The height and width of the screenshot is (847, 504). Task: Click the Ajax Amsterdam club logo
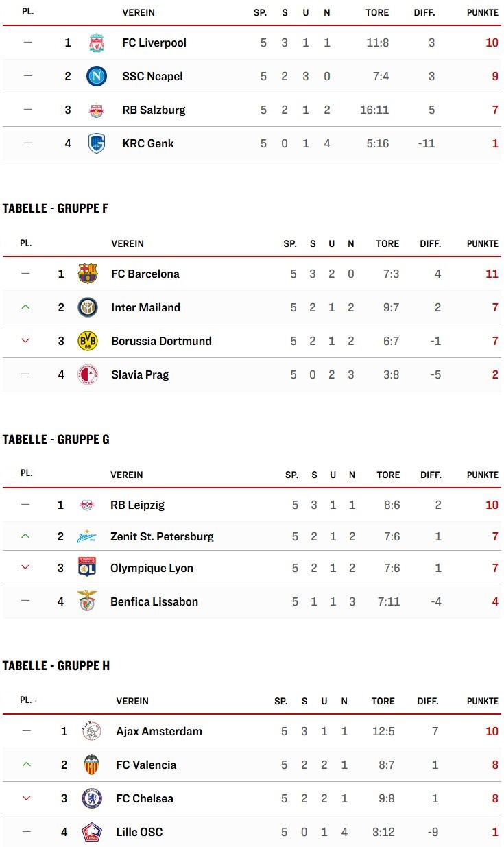pyautogui.click(x=91, y=731)
